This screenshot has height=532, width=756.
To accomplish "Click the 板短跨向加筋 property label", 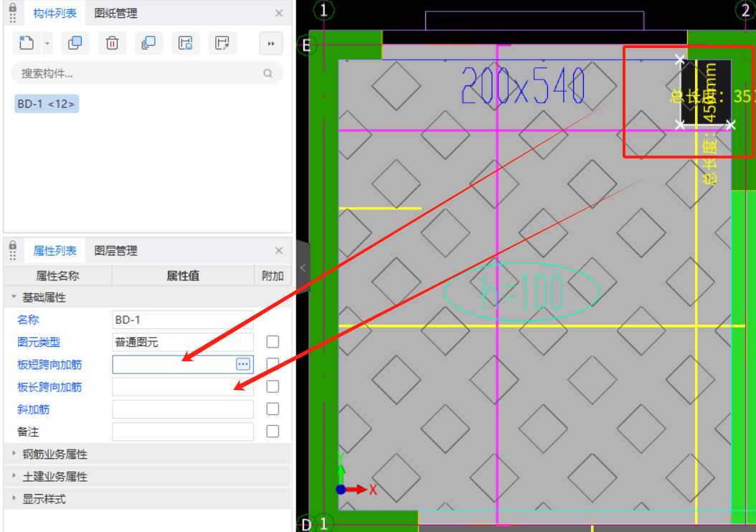I will pyautogui.click(x=49, y=364).
